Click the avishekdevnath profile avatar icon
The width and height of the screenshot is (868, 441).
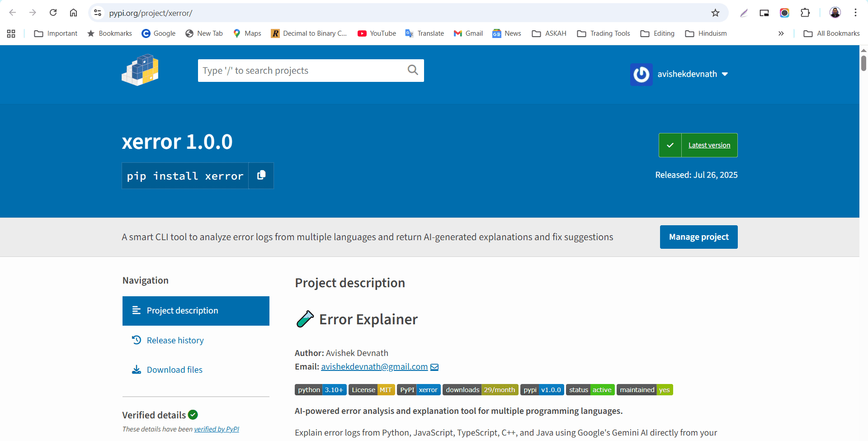coord(641,74)
